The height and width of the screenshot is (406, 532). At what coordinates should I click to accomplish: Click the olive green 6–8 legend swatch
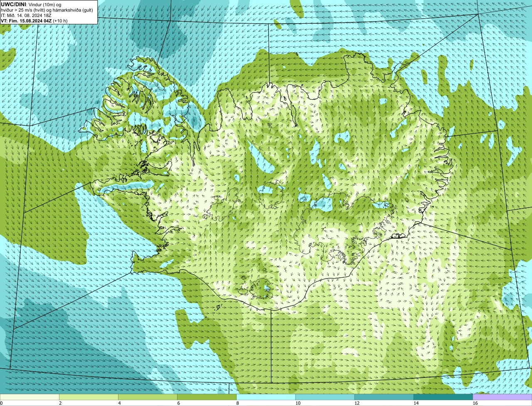coord(207,397)
